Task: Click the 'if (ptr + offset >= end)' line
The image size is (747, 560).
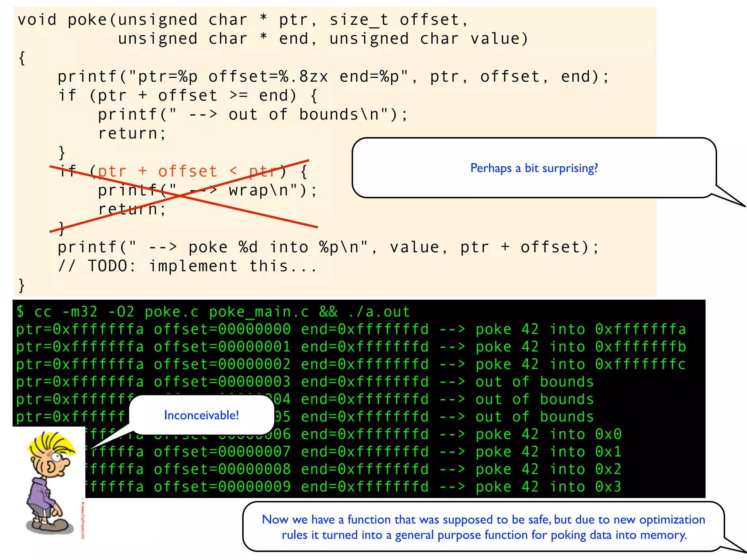Action: (188, 96)
